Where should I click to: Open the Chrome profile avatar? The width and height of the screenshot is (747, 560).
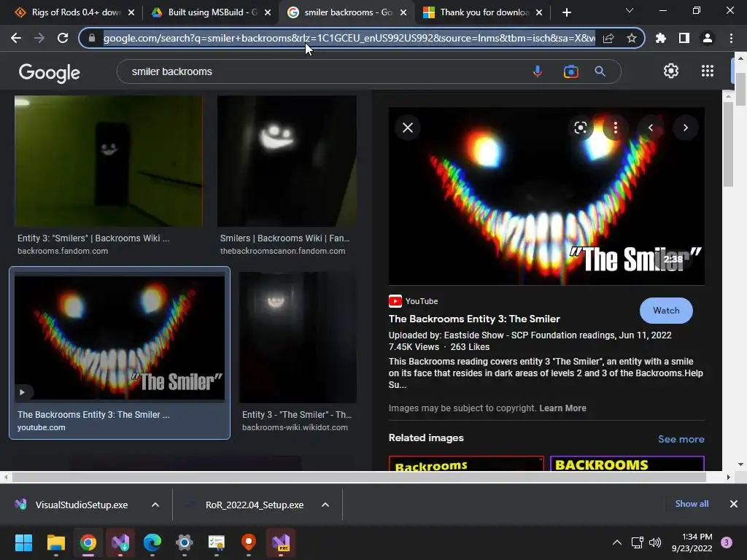(708, 38)
